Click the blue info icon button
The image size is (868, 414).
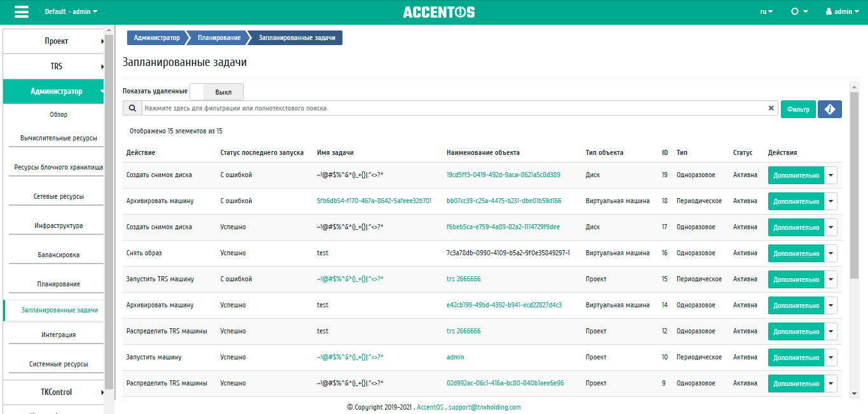coord(829,109)
